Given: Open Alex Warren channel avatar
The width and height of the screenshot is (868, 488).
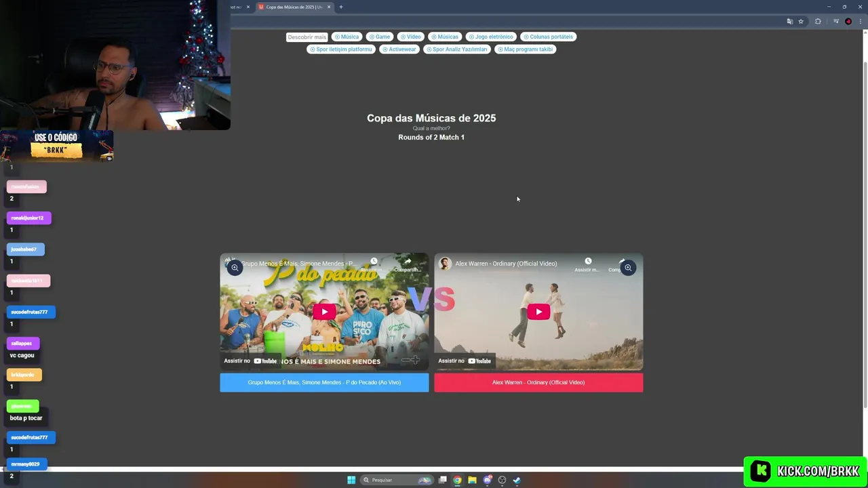Looking at the screenshot, I should [x=445, y=264].
